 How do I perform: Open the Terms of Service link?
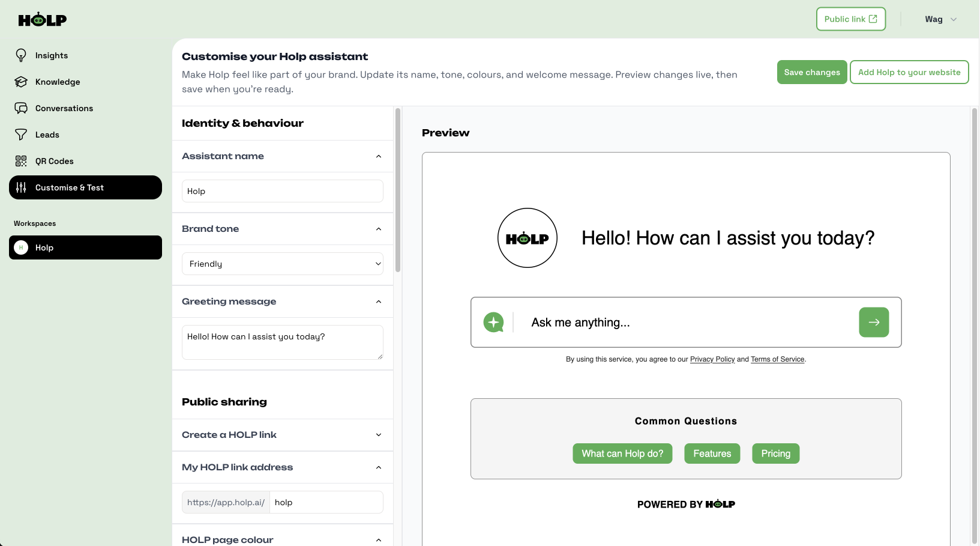778,359
